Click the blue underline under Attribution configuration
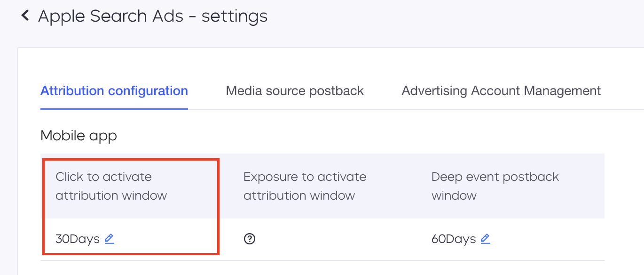The image size is (644, 275). point(114,109)
